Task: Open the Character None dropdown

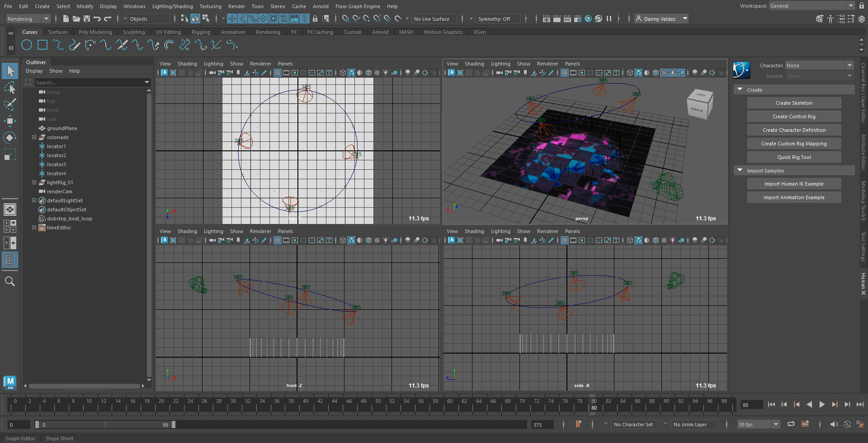Action: coord(819,65)
